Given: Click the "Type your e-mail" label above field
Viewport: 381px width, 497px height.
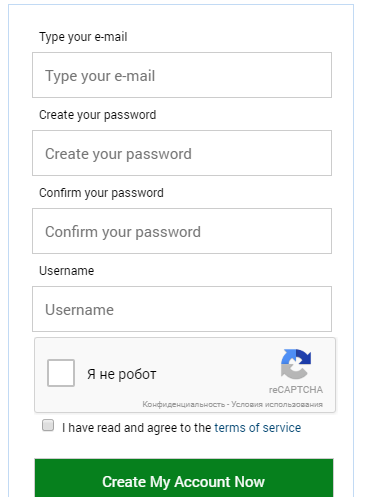Looking at the screenshot, I should point(83,37).
